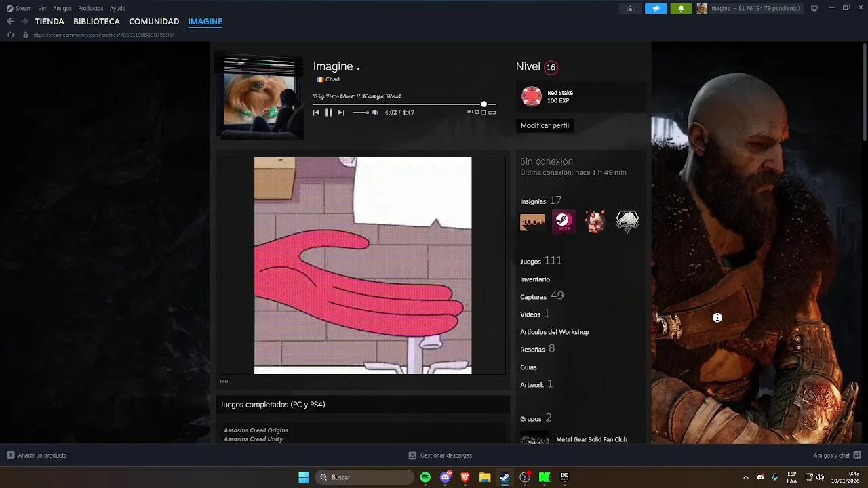Open Brave browser from the taskbar
Image resolution: width=868 pixels, height=488 pixels.
point(465,477)
